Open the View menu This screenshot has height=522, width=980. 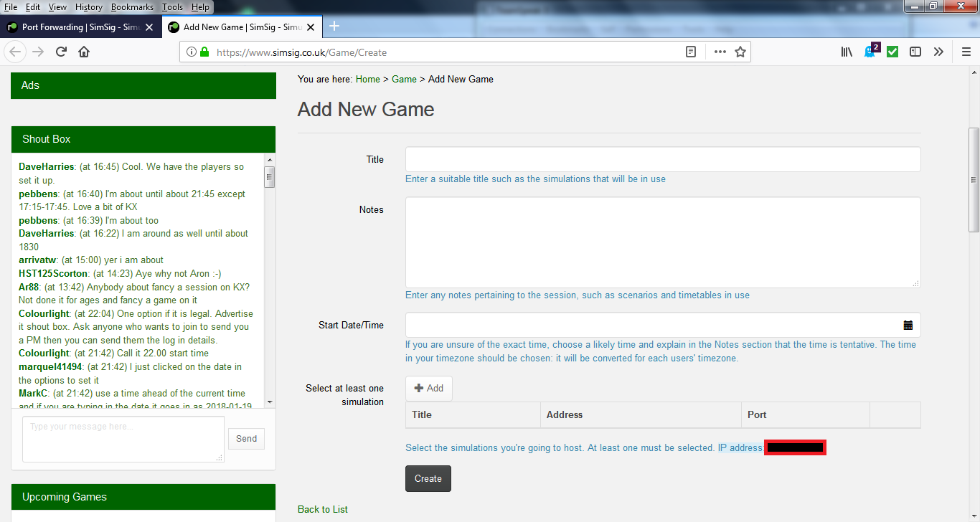point(57,6)
